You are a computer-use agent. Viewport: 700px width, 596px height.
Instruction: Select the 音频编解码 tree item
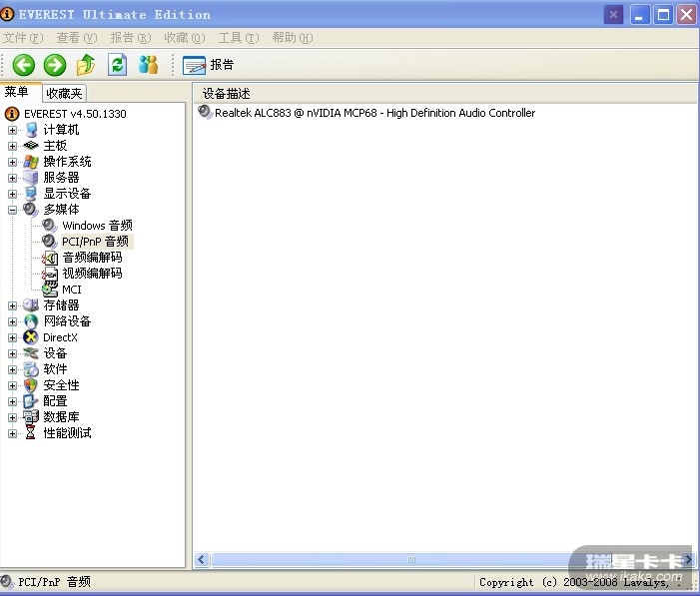click(x=93, y=258)
